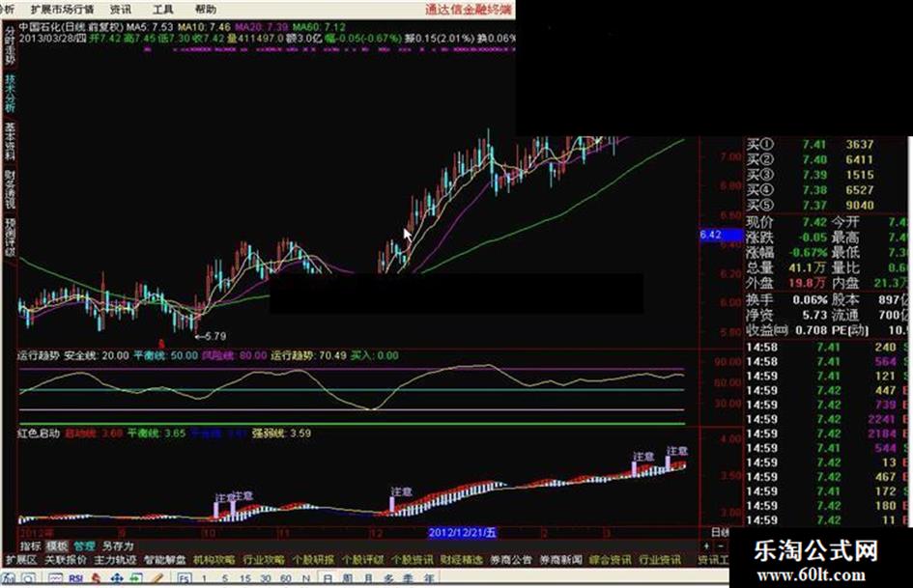
Task: Click the indicator wave-line toolbar icon
Action: 55,578
